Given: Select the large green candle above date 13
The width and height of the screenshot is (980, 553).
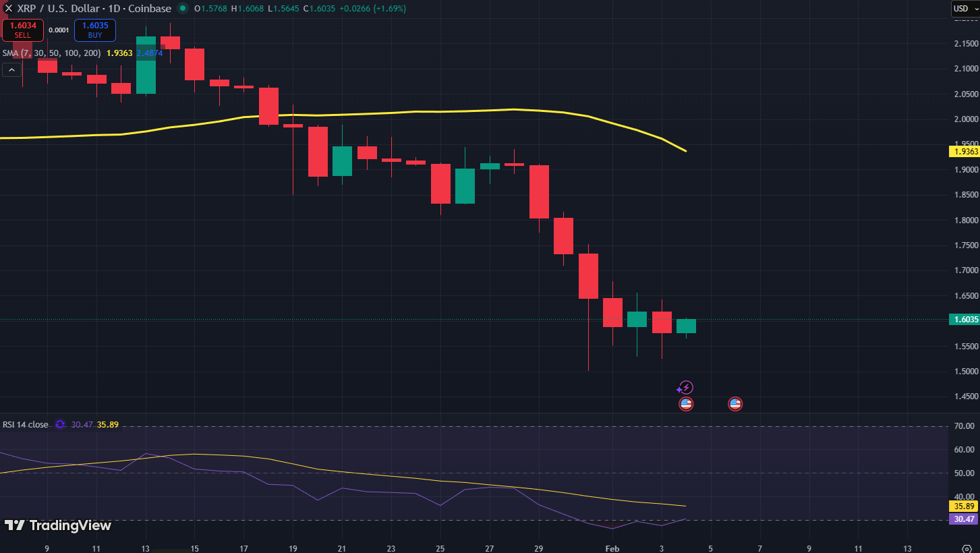Looking at the screenshot, I should click(146, 65).
